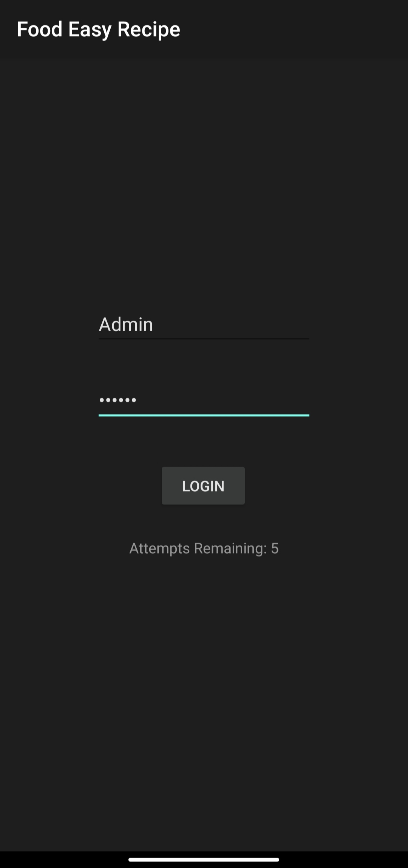This screenshot has width=408, height=868.
Task: Tap the dark underline beneath Admin
Action: (204, 339)
